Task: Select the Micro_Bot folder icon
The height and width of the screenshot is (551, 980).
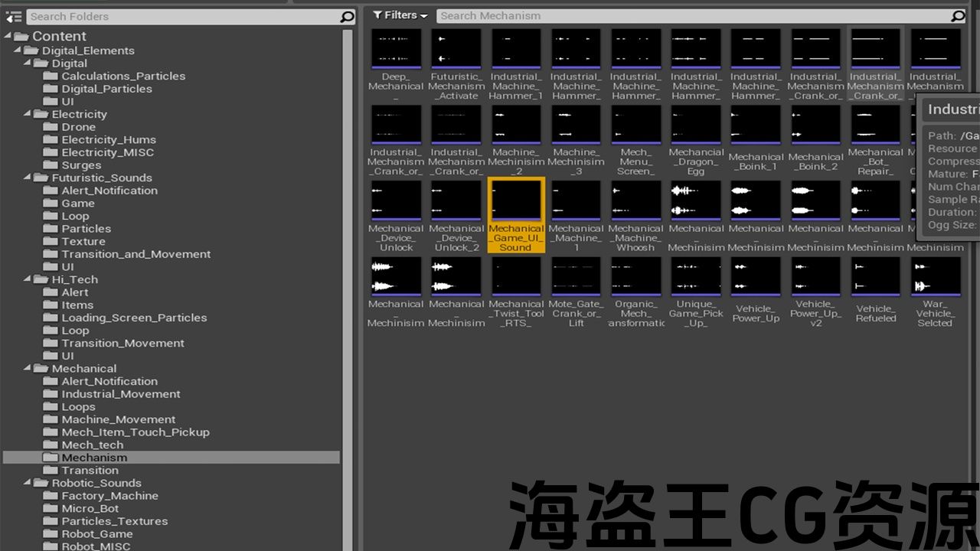Action: point(51,508)
